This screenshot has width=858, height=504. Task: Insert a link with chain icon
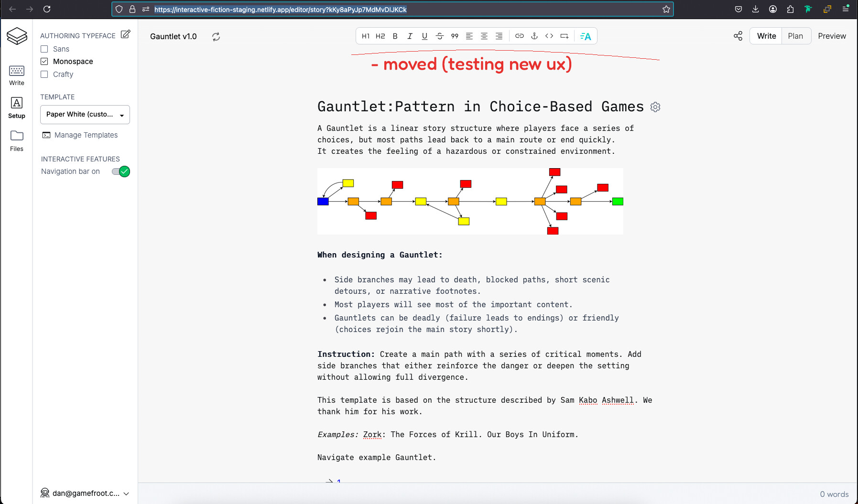(x=520, y=36)
